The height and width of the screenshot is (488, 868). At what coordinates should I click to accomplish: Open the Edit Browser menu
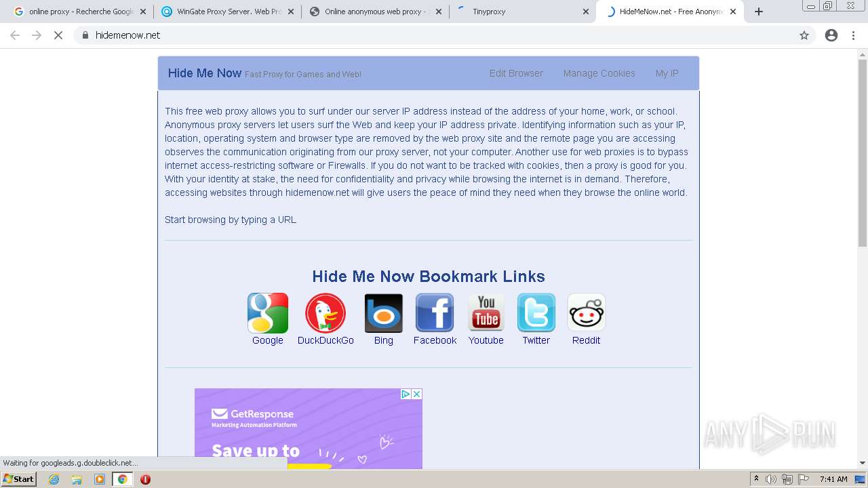pos(516,73)
